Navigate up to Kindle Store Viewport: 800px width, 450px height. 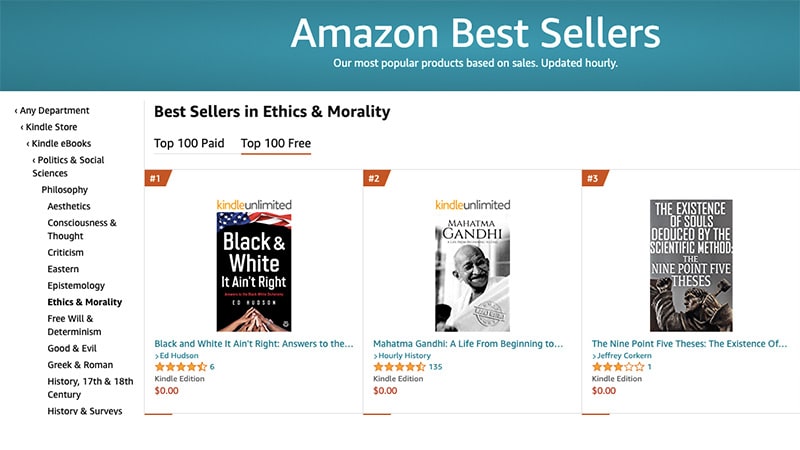click(x=51, y=127)
